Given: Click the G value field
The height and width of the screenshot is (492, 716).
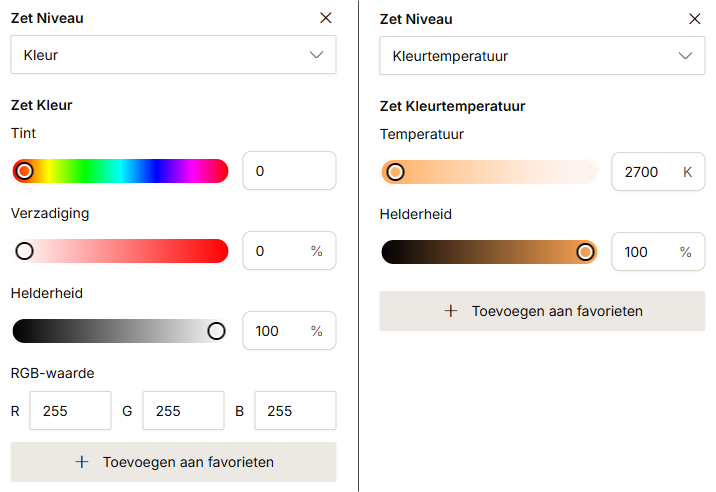Looking at the screenshot, I should (x=183, y=411).
